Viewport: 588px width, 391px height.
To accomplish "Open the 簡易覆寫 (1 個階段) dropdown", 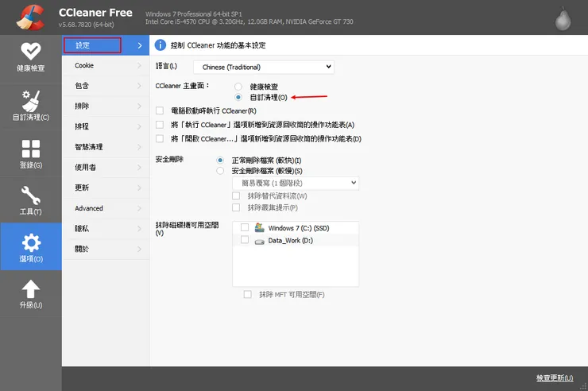I will 296,183.
